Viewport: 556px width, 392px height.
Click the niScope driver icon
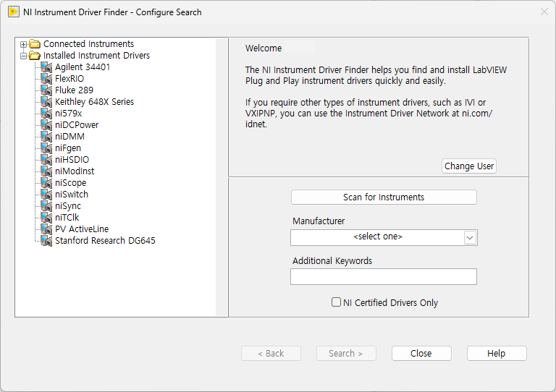point(46,183)
